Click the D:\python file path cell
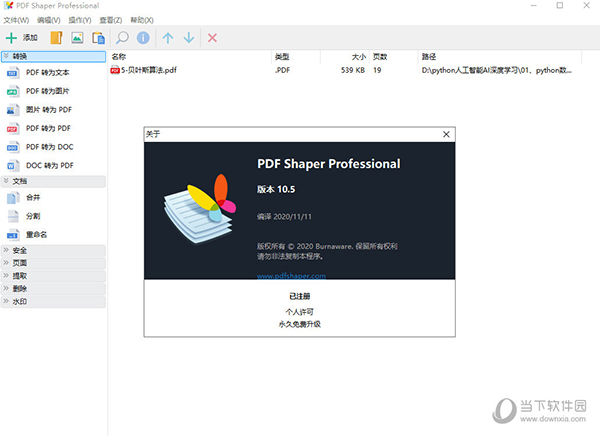Screen dimensions: 600x436 [x=496, y=70]
